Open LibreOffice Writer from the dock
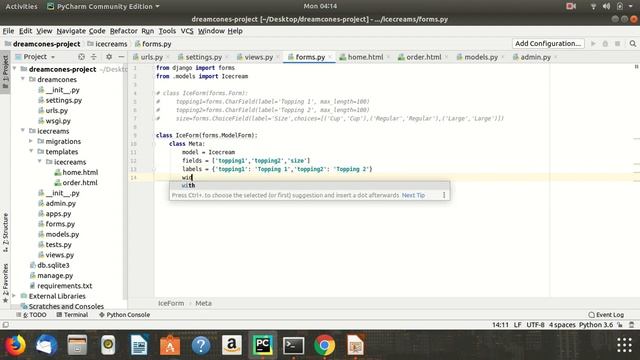Viewport: 640px width, 360px height. click(x=139, y=345)
